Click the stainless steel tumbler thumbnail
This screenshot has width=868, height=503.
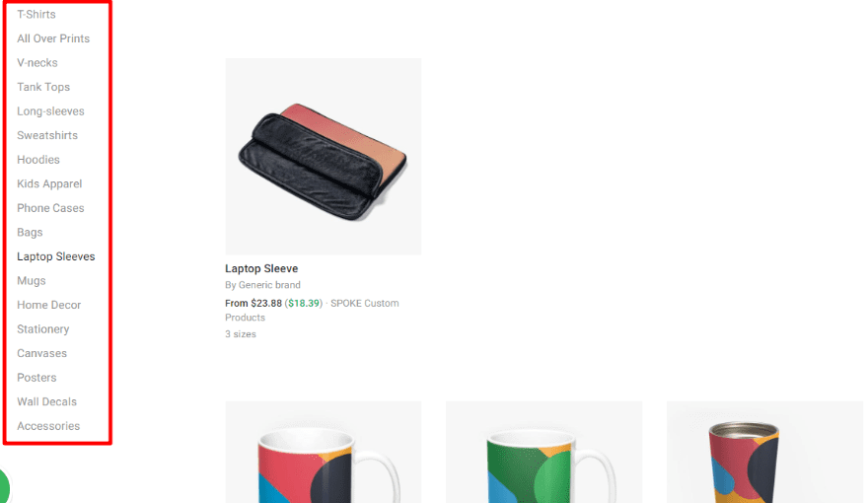764,452
